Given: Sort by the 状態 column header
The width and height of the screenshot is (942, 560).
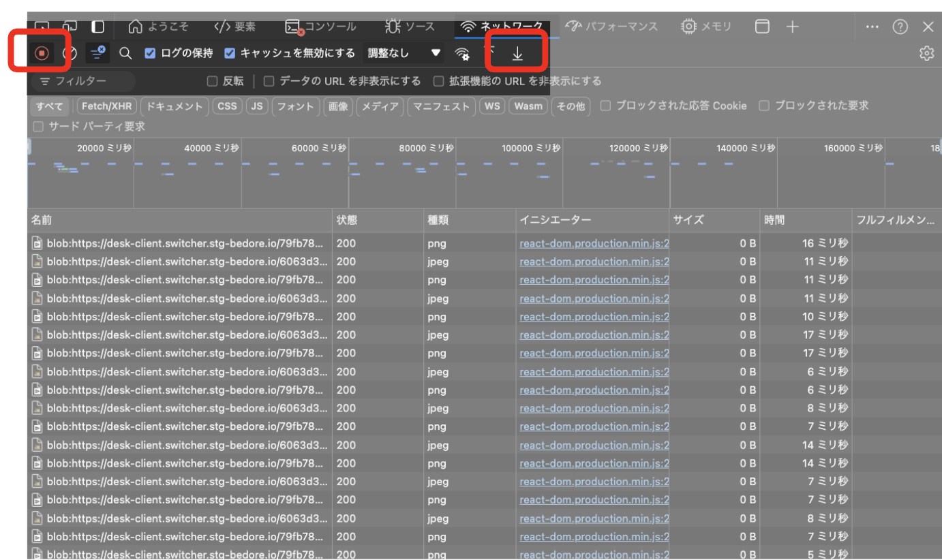Looking at the screenshot, I should click(378, 220).
